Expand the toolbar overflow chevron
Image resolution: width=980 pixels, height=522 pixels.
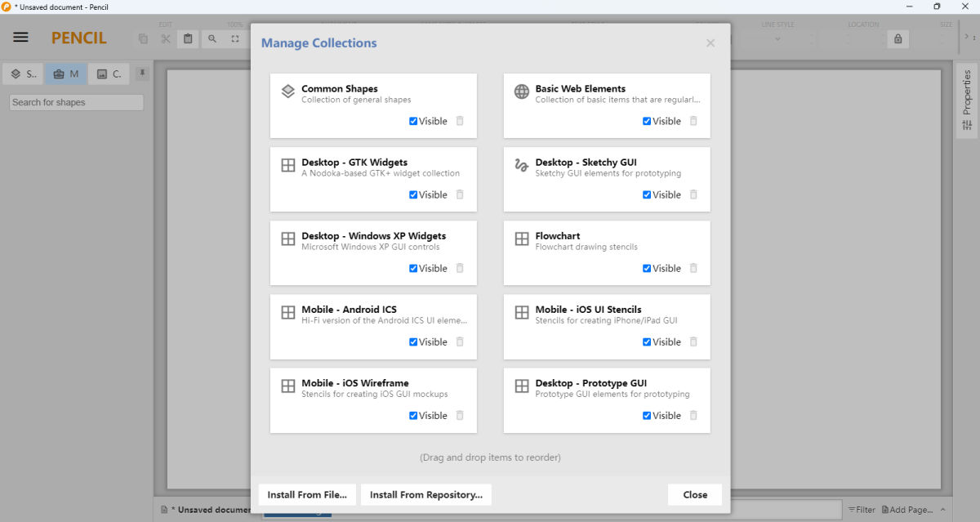(968, 38)
